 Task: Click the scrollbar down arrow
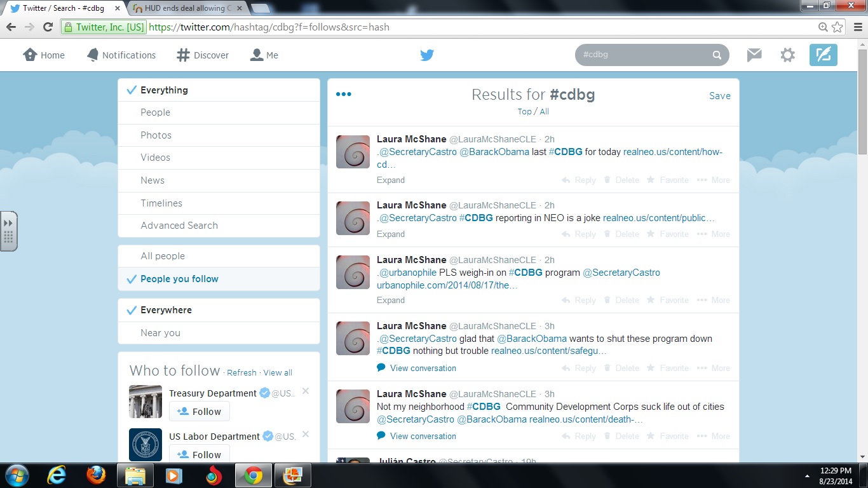click(x=862, y=457)
